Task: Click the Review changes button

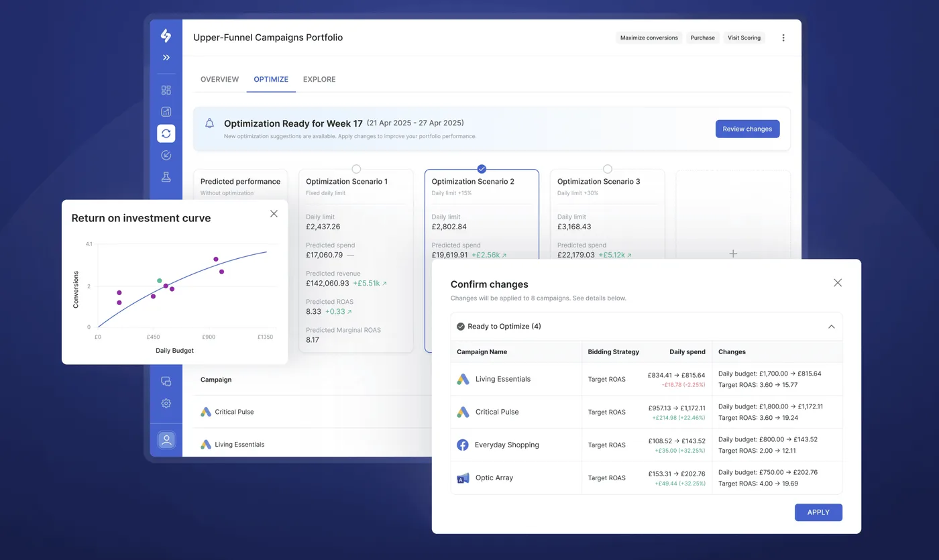Action: (747, 129)
